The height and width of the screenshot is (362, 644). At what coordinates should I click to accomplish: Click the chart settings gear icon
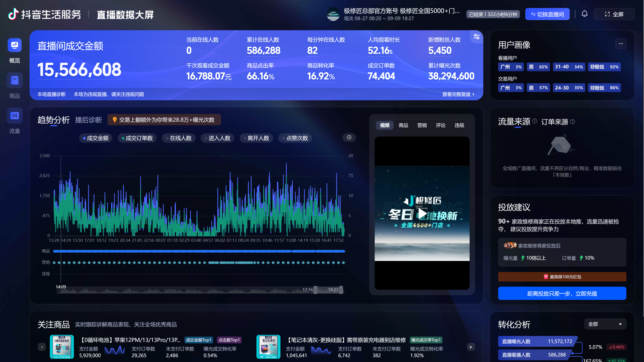pos(349,137)
